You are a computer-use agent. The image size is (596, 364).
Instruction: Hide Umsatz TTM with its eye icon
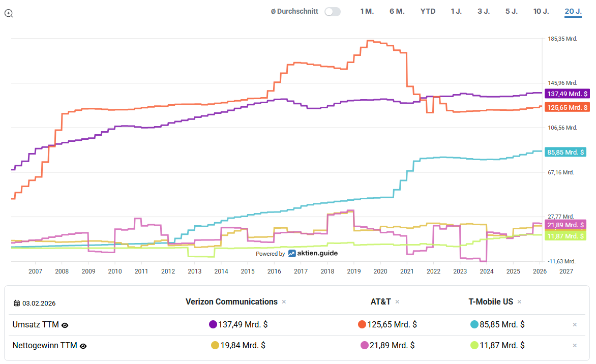click(65, 325)
